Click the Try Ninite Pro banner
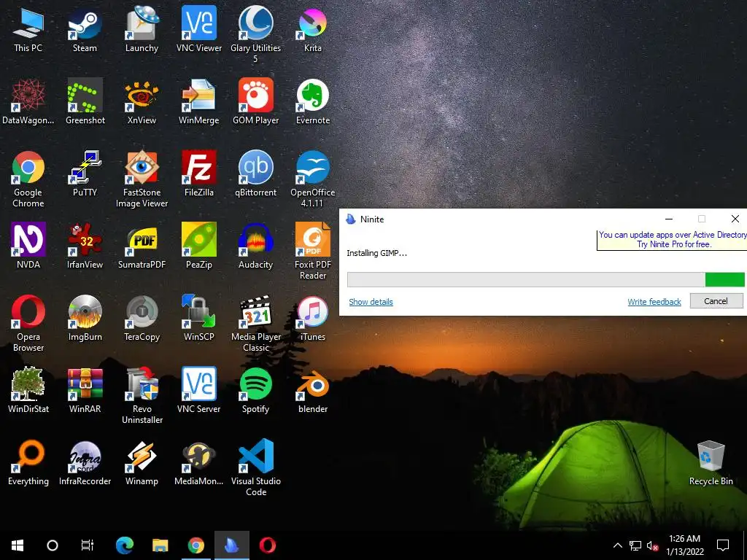The width and height of the screenshot is (747, 560). click(672, 239)
